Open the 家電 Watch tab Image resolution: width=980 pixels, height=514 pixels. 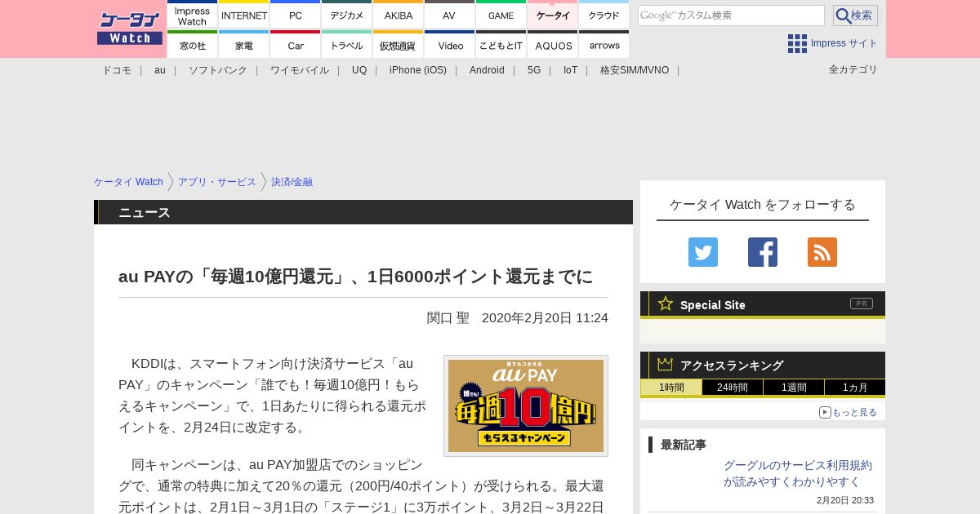pos(244,44)
